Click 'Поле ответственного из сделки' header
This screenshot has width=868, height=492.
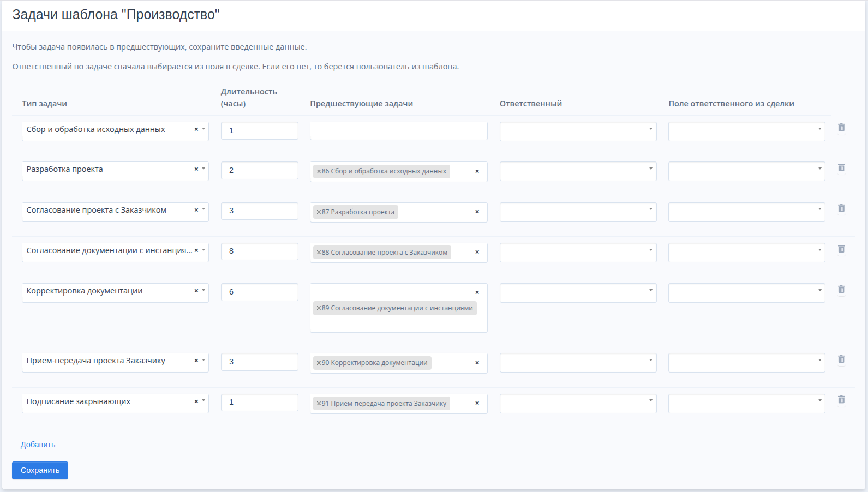point(732,104)
